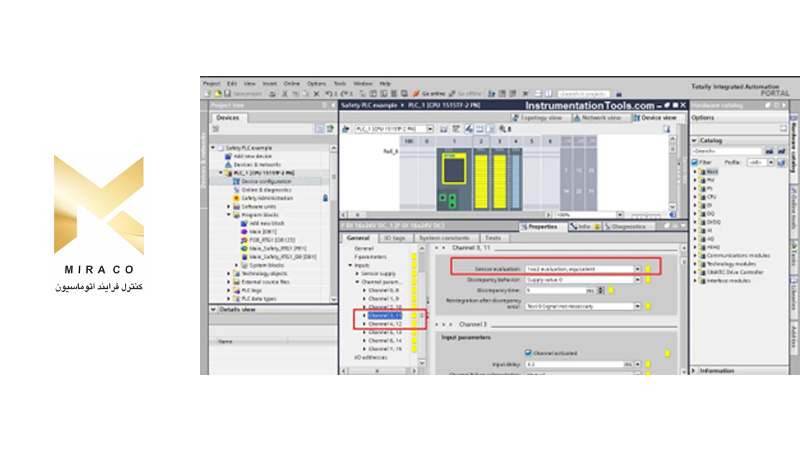Screen dimensions: 800x450
Task: Expand the CPU folder in hardware catalog
Action: coord(697,197)
